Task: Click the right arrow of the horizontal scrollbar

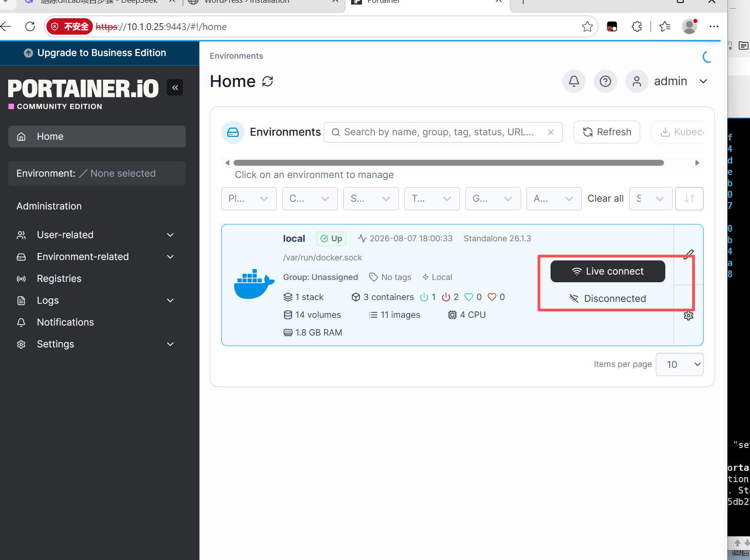Action: 697,163
